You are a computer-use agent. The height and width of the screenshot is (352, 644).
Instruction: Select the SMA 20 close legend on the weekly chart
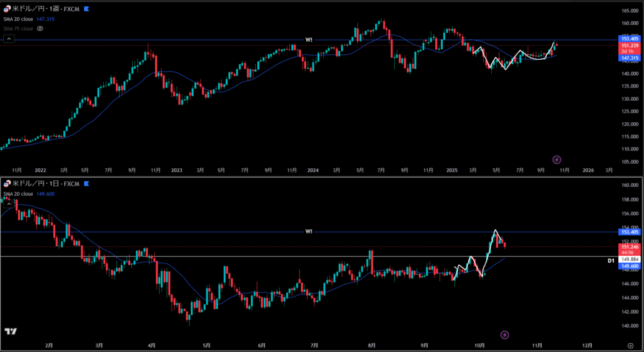[x=19, y=20]
